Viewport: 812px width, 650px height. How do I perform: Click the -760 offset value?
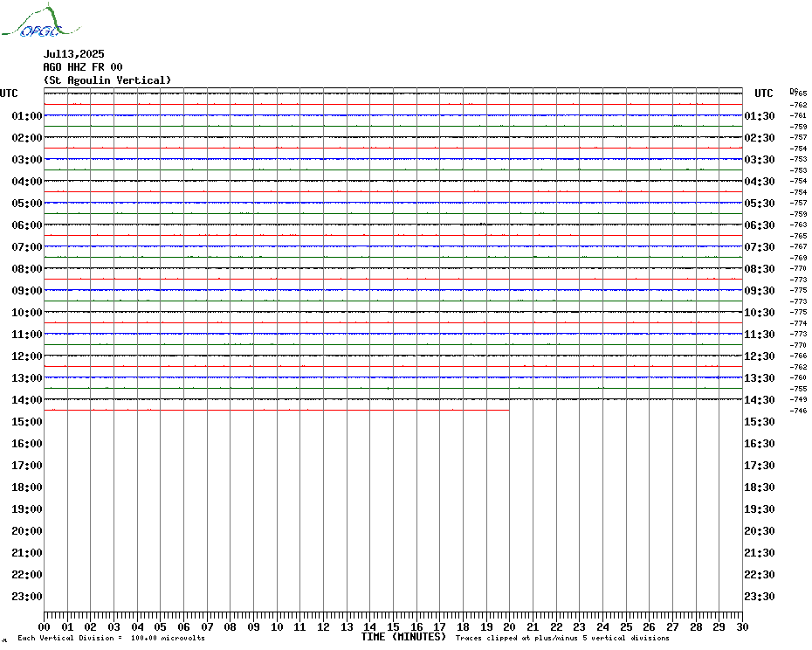(799, 378)
